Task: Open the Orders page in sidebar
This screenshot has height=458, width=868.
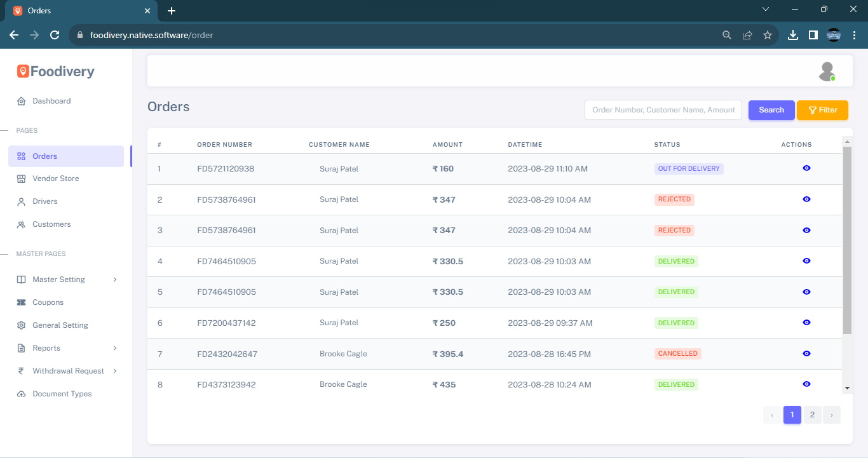Action: (x=66, y=156)
